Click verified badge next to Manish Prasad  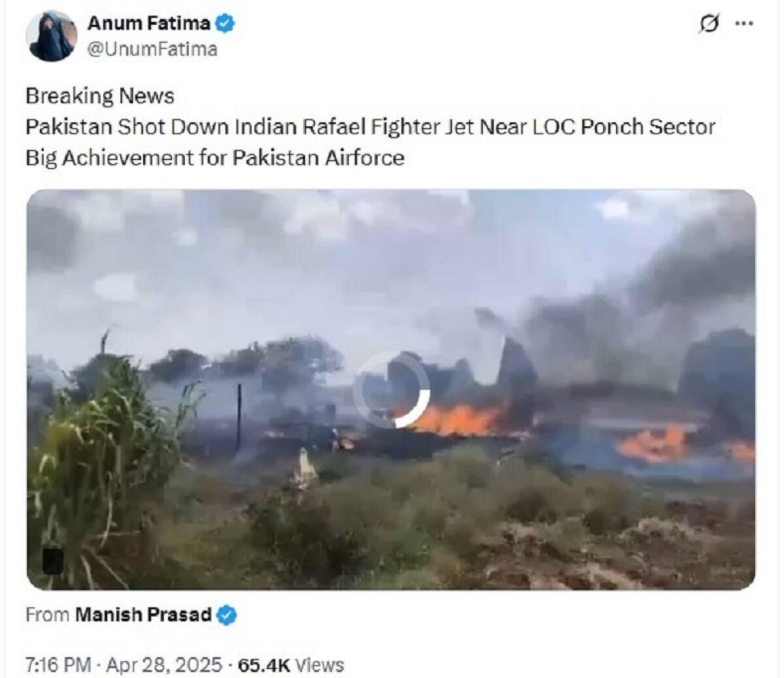pyautogui.click(x=227, y=615)
